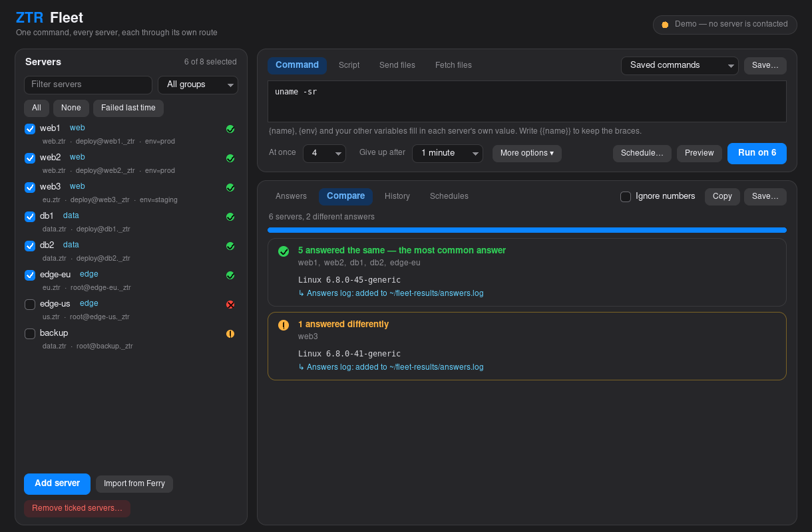
Task: Tick the backup server checkbox
Action: [30, 334]
